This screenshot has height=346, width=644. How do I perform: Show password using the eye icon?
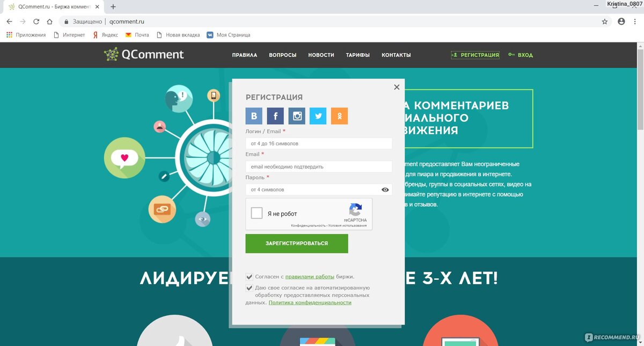[385, 190]
